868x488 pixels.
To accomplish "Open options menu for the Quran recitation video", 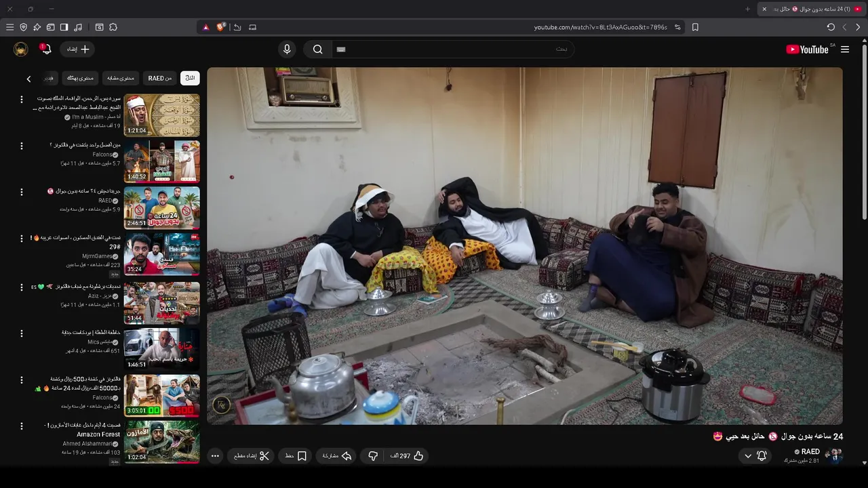I will 21,100.
